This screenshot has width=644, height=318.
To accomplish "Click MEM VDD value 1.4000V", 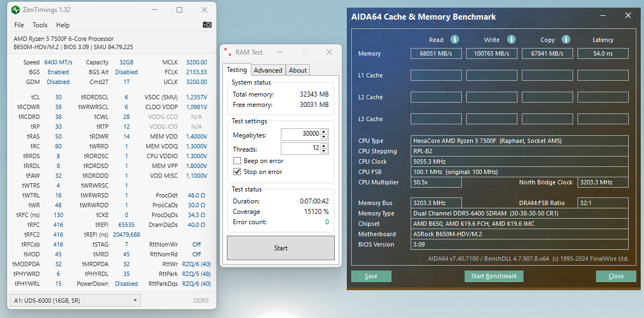I will [x=196, y=136].
